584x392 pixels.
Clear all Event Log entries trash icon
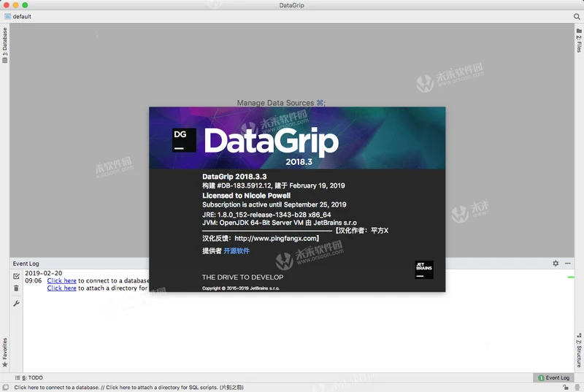click(x=16, y=288)
